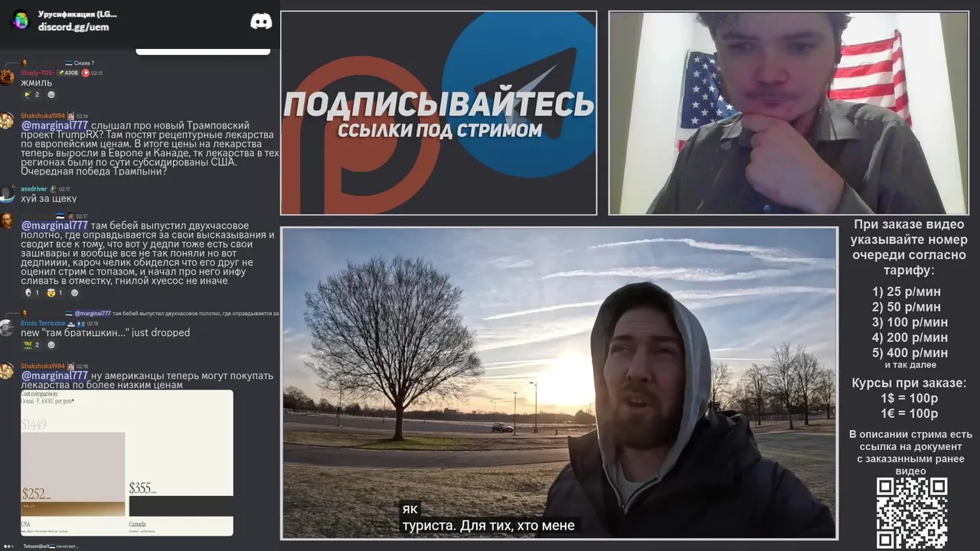Click the '3) 100 р/мин' tariff line

[x=910, y=322]
